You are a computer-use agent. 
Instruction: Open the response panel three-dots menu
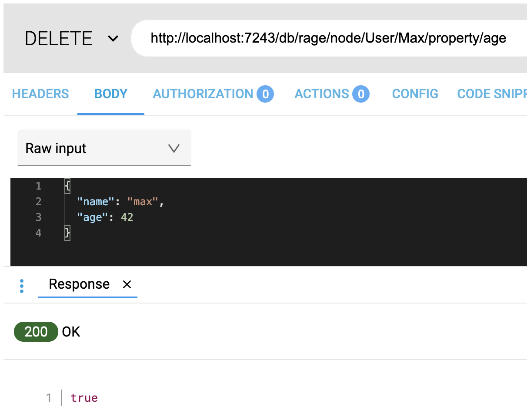pos(22,286)
